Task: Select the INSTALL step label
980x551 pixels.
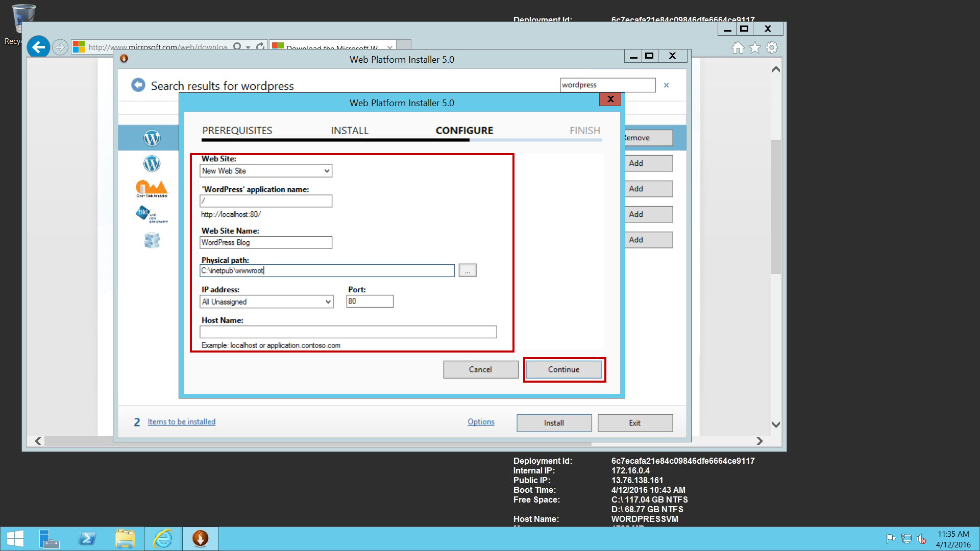Action: (x=350, y=131)
